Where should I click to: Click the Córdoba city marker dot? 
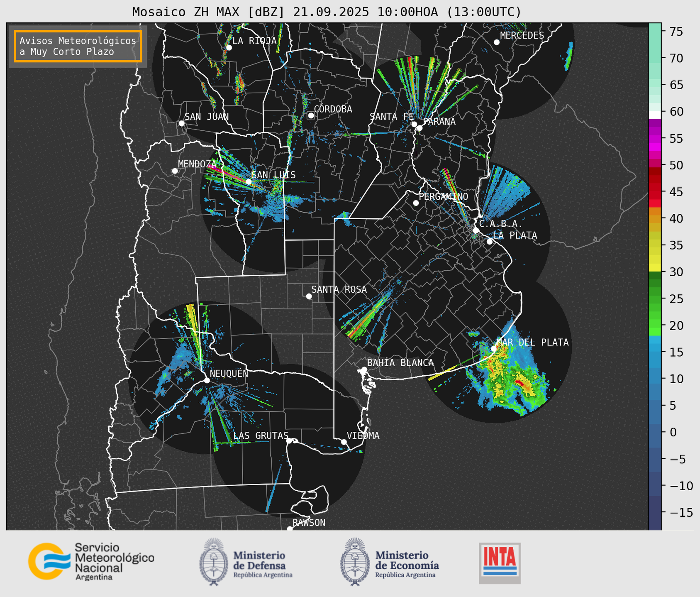click(x=311, y=115)
